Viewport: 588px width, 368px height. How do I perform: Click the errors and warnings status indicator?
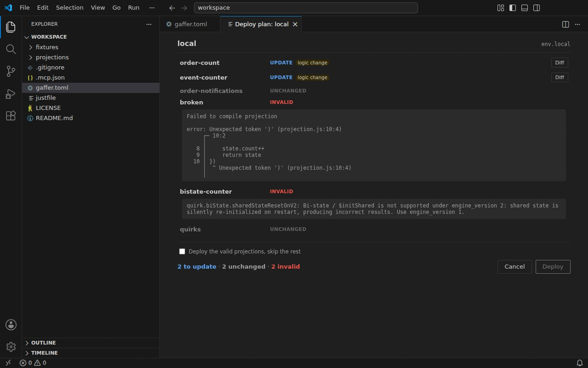[33, 363]
